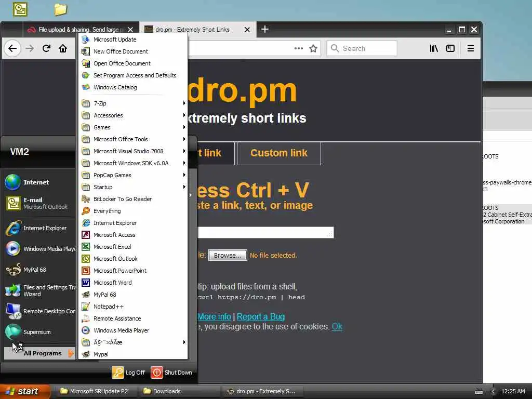Screen dimensions: 532x399
Task: Follow the More info link
Action: coord(215,316)
